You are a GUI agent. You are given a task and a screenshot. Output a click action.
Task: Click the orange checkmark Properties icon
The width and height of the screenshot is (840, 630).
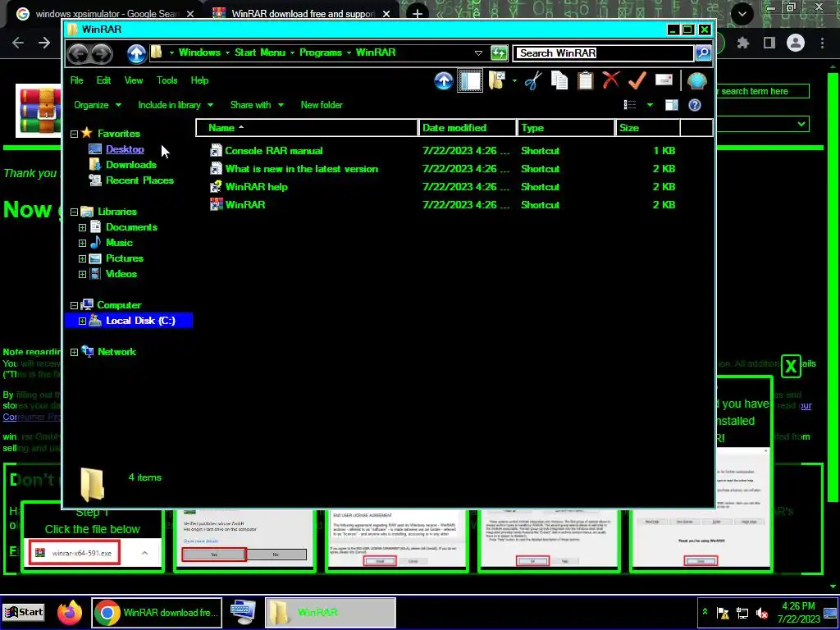pos(637,81)
